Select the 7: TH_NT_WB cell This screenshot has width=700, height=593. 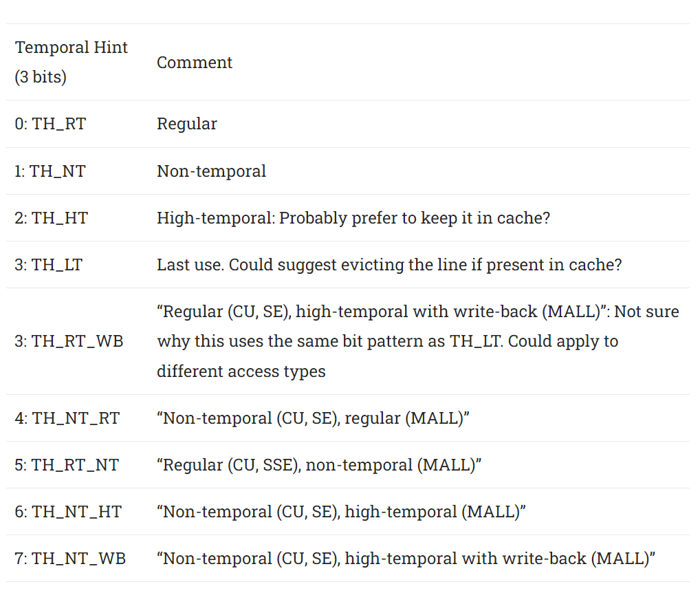tap(71, 559)
